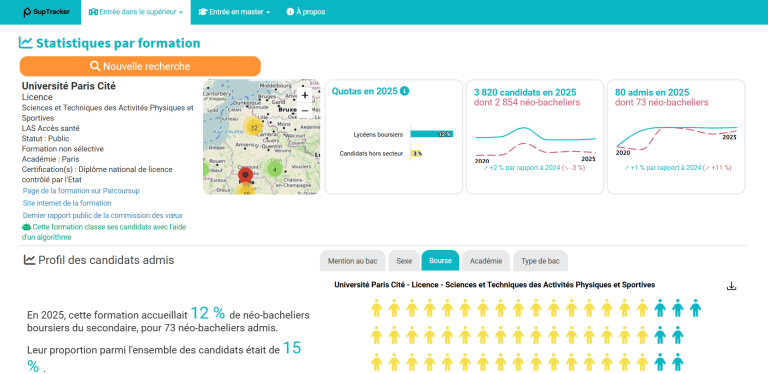Zoom in on the map
The width and height of the screenshot is (768, 374).
coord(305,95)
